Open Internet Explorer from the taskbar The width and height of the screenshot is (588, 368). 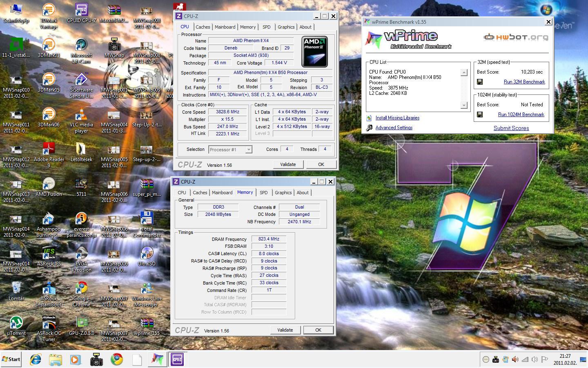point(36,359)
